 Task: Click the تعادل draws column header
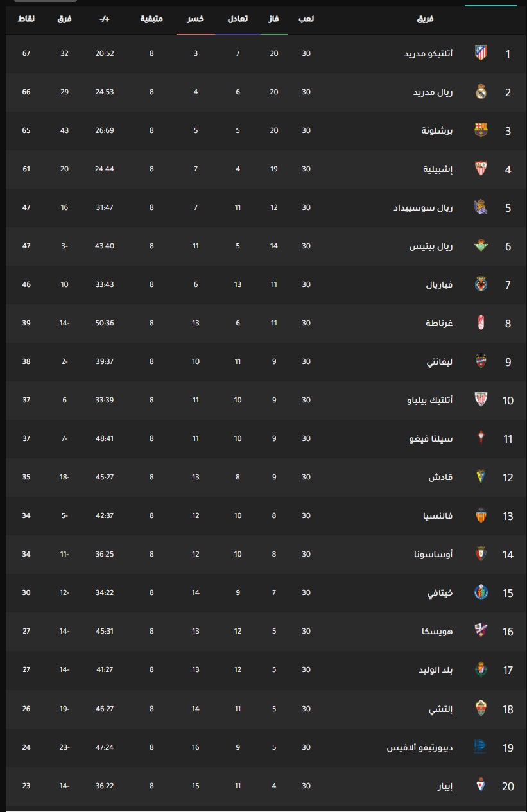pos(238,19)
